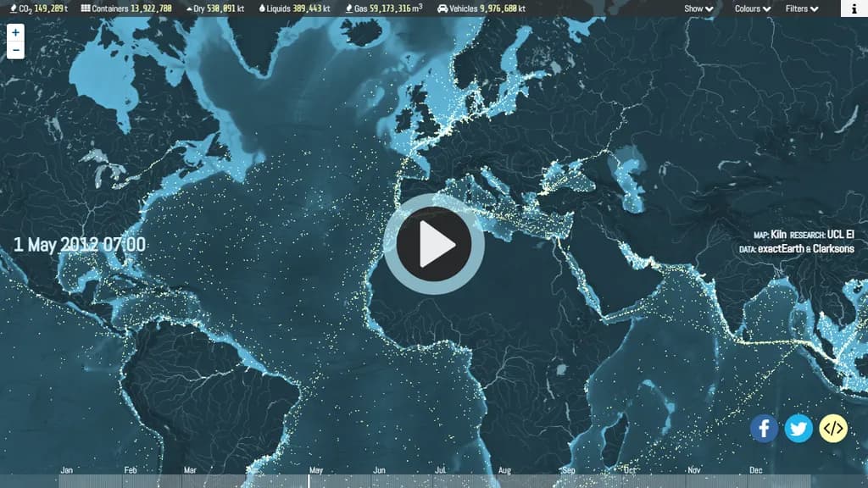Expand the Show dropdown
Screen dimensions: 868x488
click(x=698, y=8)
